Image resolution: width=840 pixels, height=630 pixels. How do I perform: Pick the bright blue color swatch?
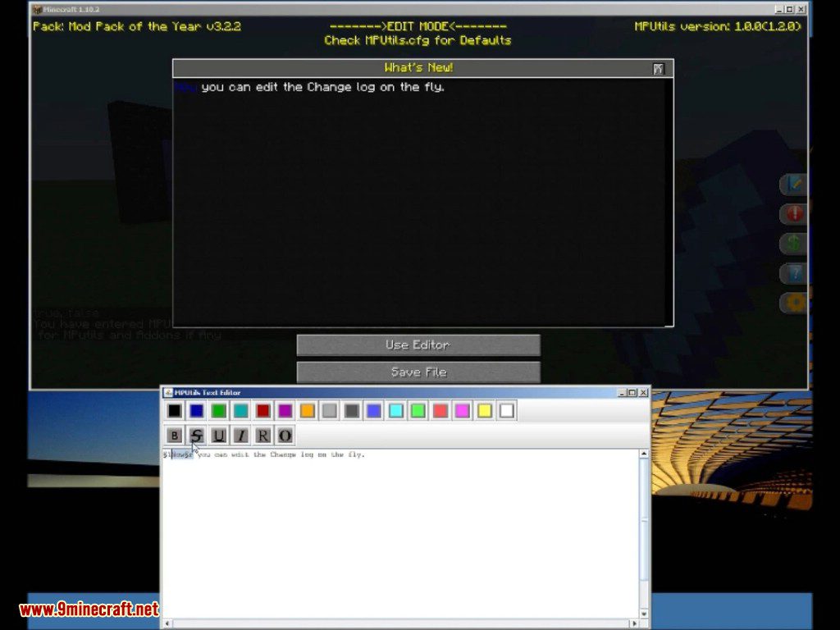point(374,411)
